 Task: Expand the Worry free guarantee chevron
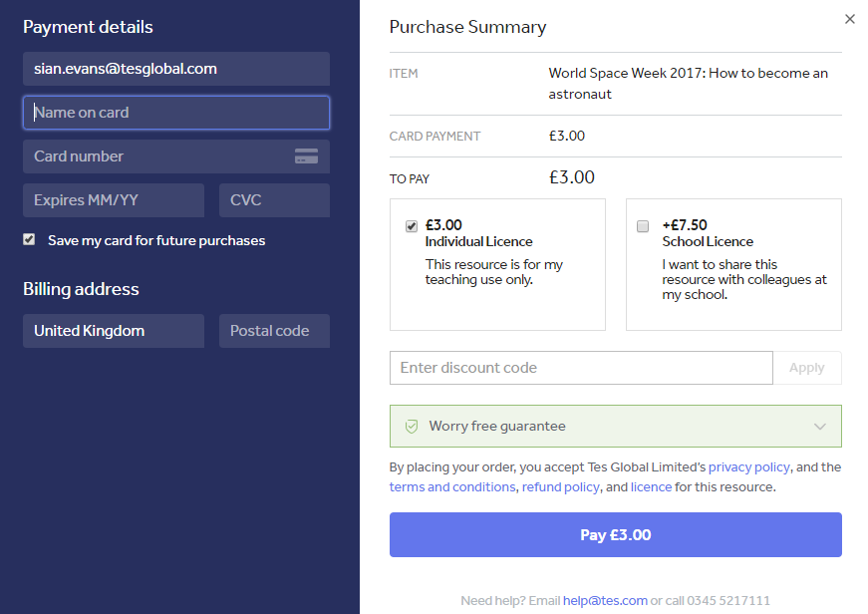tap(819, 427)
